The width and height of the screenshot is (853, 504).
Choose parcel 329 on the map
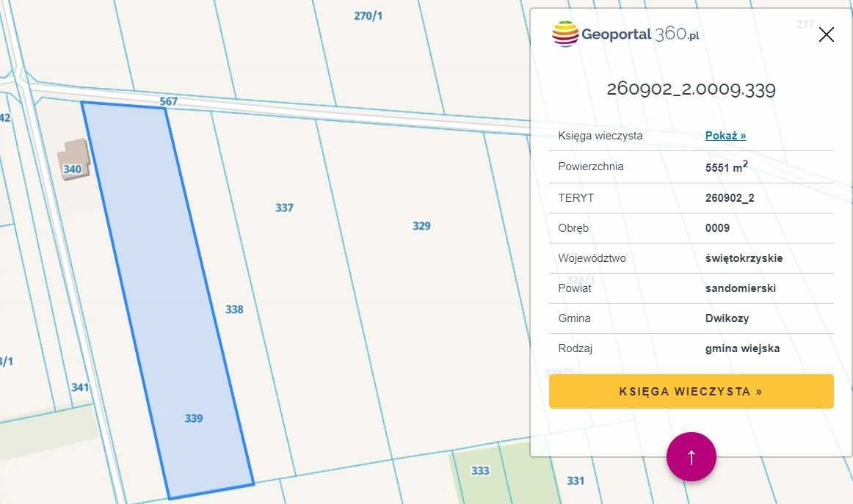pos(421,226)
